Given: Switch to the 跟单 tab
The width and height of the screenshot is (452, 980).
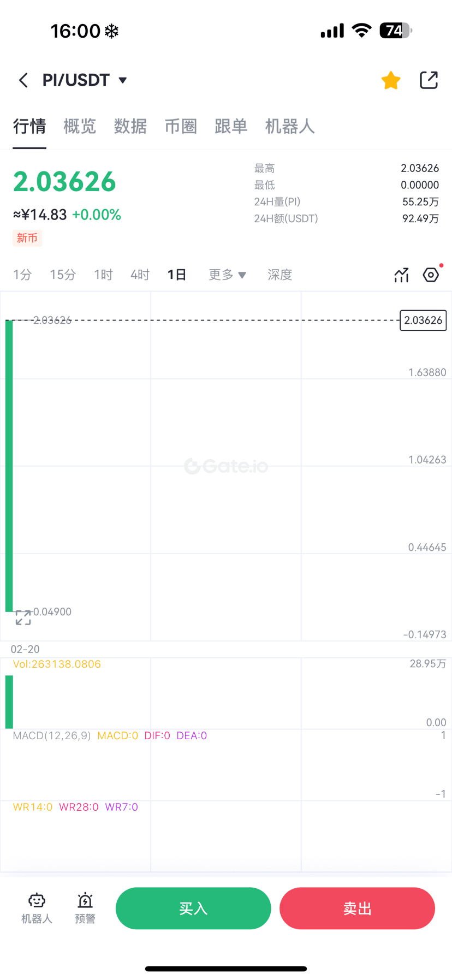Looking at the screenshot, I should (x=231, y=127).
